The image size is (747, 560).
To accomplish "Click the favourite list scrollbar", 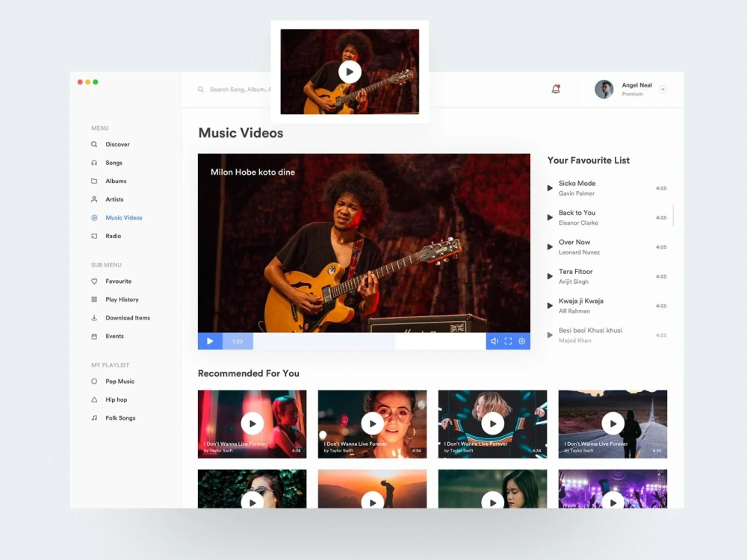I will coord(673,216).
